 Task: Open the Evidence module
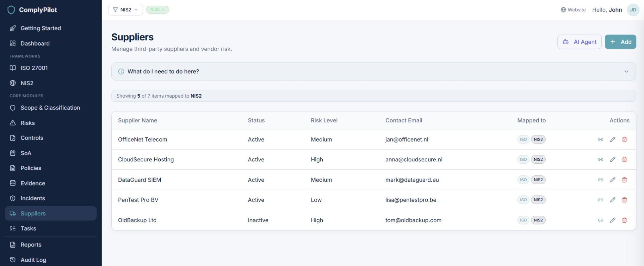[x=51, y=183]
